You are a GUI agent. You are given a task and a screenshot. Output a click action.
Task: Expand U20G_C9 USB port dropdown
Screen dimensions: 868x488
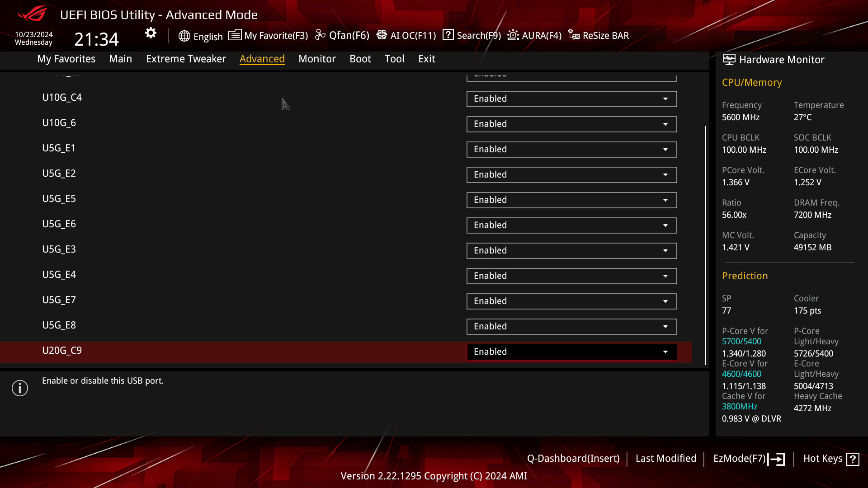tap(666, 352)
